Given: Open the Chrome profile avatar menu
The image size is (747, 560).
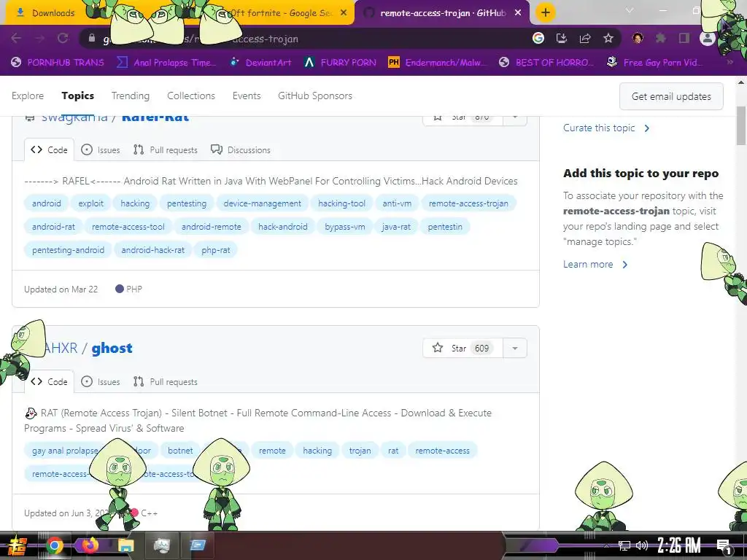Looking at the screenshot, I should (x=708, y=38).
